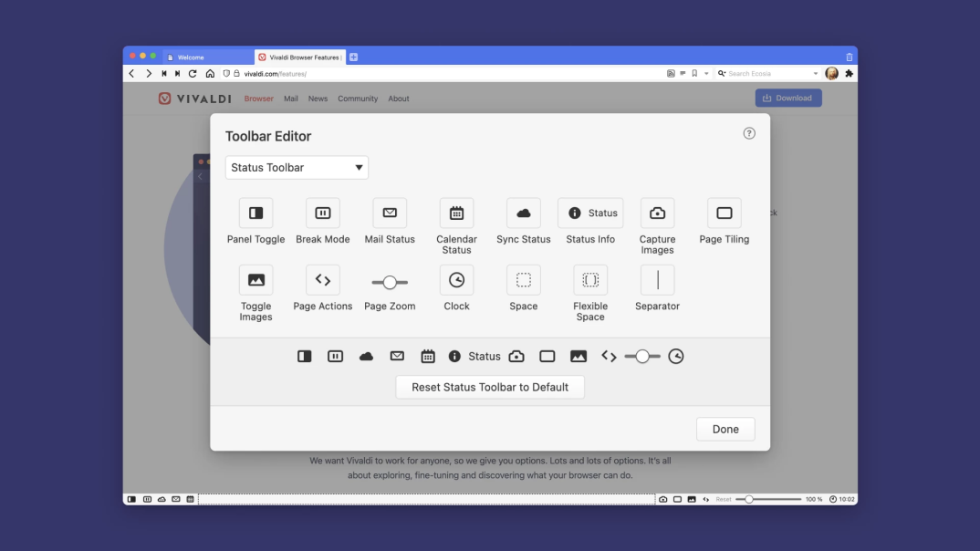Toggle images via the status bar icon
Image resolution: width=980 pixels, height=551 pixels.
(692, 499)
